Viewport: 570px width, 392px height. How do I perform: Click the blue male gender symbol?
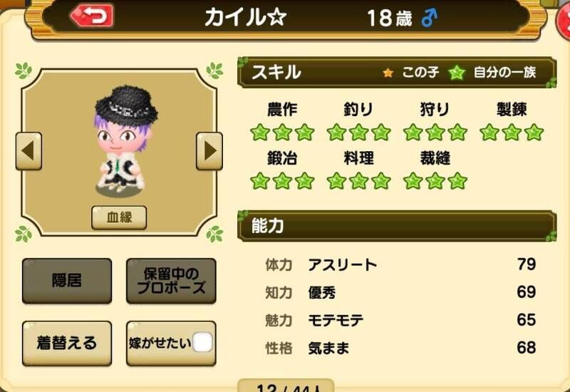coord(430,17)
